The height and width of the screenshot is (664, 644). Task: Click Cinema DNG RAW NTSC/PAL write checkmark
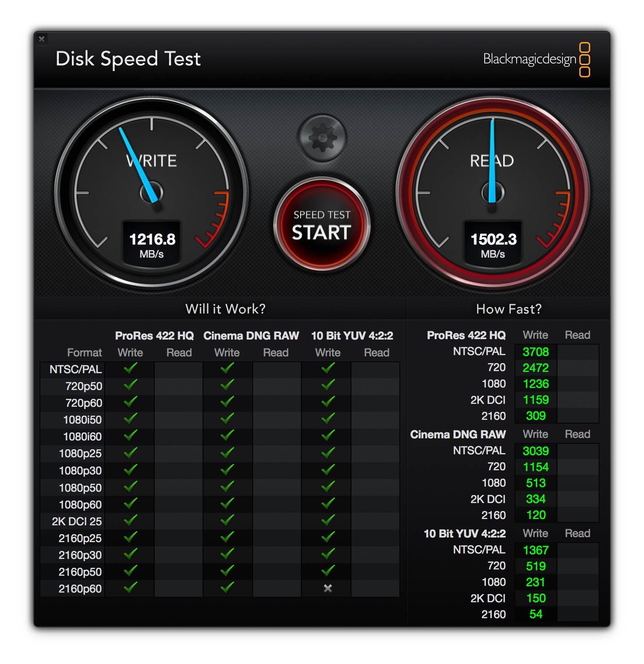pos(227,368)
